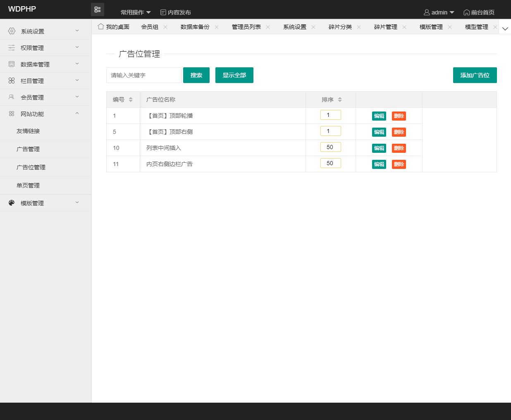Click the WDPHP logo text

tap(22, 9)
